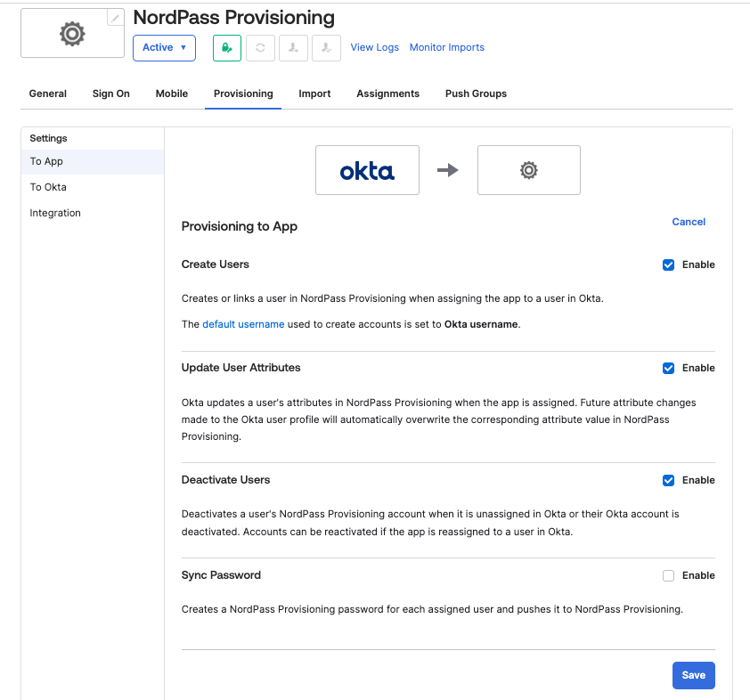Open the Import tab
750x700 pixels.
click(314, 94)
